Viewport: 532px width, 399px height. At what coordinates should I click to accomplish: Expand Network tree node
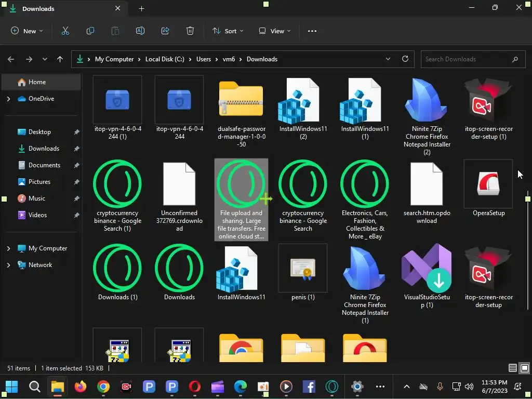click(8, 265)
